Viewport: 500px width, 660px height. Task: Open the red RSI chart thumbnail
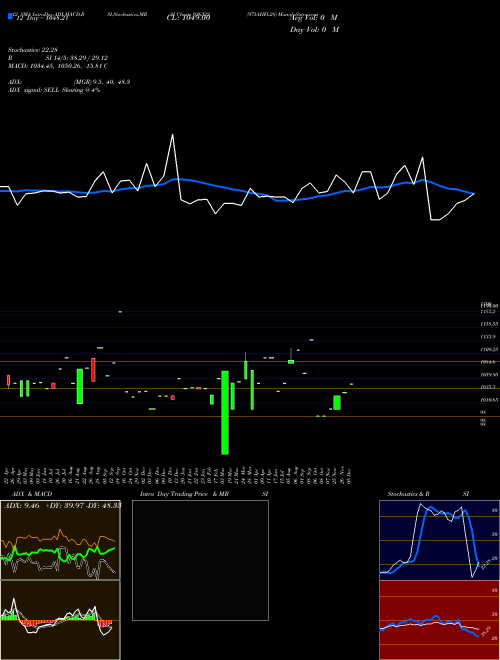pos(439,620)
